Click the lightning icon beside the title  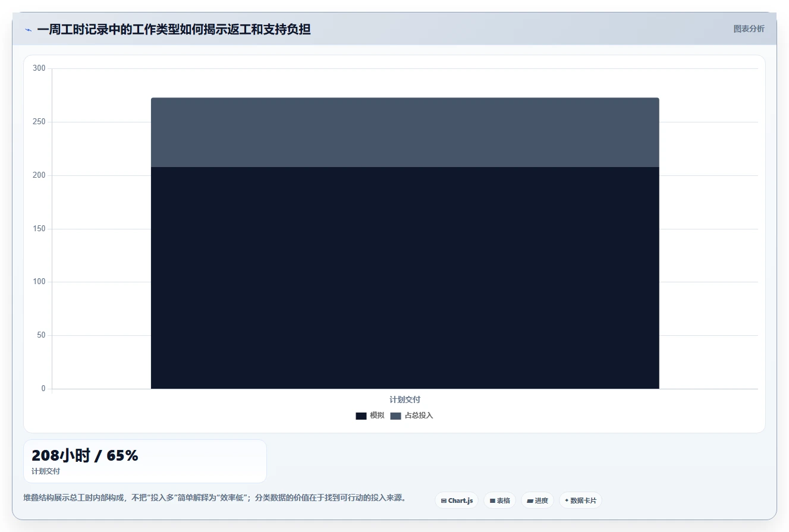[x=28, y=30]
